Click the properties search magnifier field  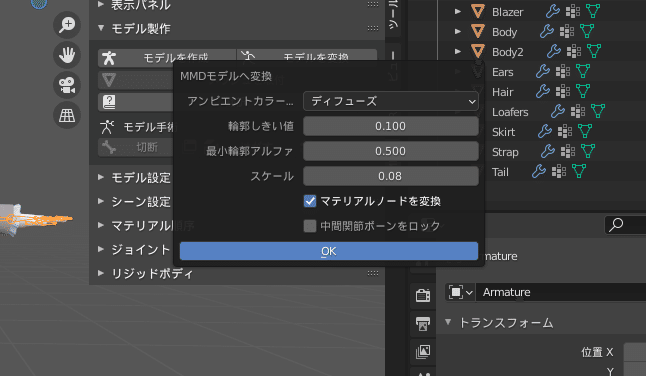point(625,225)
